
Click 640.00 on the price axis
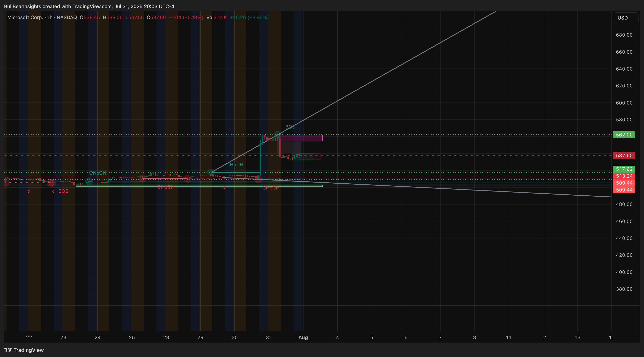pyautogui.click(x=624, y=69)
